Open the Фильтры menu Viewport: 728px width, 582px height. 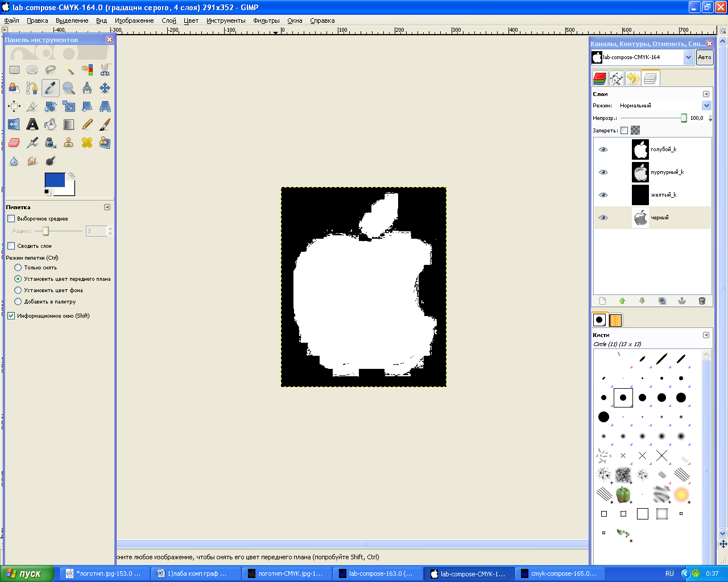pos(266,20)
